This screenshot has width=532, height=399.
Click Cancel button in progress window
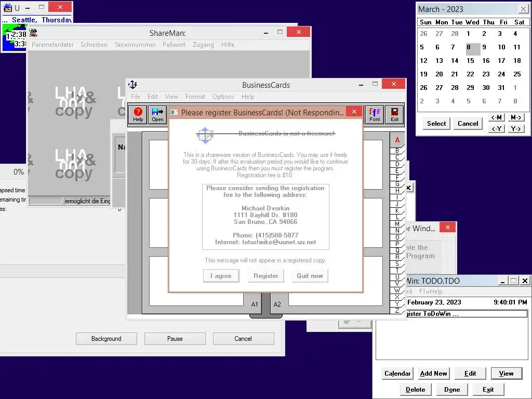coord(243,339)
